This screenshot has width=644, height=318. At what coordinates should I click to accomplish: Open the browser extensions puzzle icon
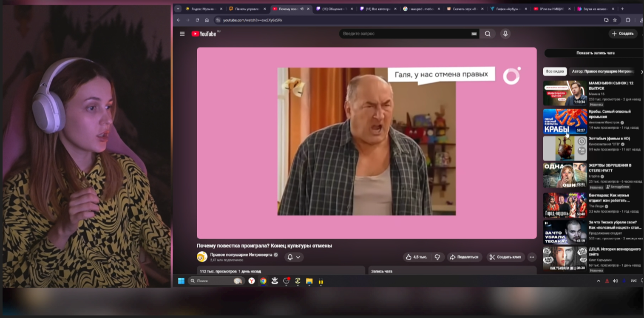628,20
